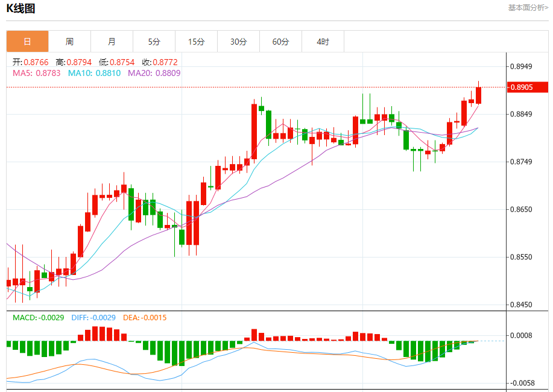Image resolution: width=553 pixels, height=392 pixels.
Task: Click the 0.8450 price axis label
Action: point(521,305)
